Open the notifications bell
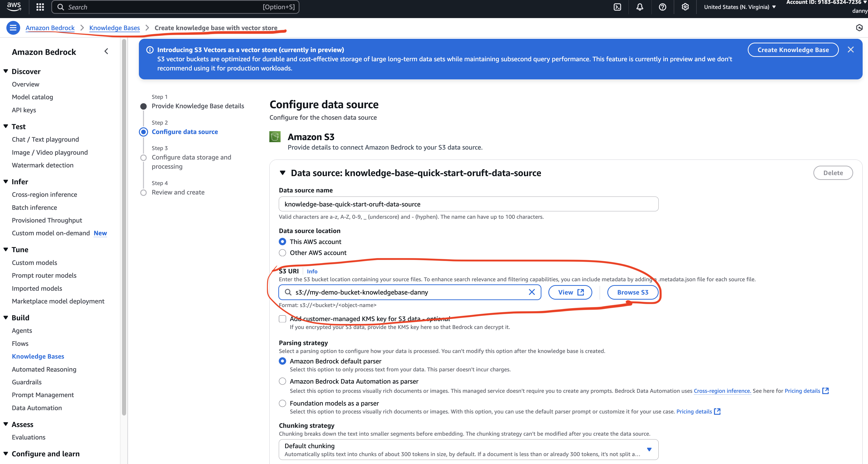Viewport: 868px width, 464px height. pos(640,7)
